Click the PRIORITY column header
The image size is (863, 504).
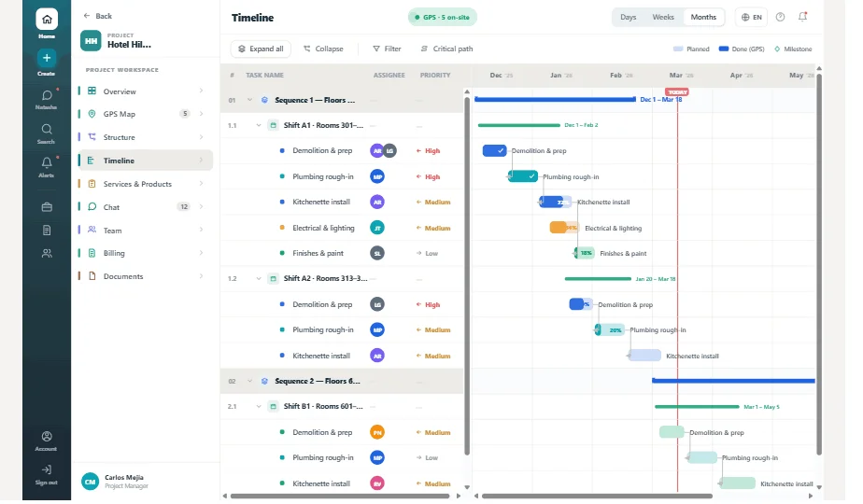click(x=435, y=75)
